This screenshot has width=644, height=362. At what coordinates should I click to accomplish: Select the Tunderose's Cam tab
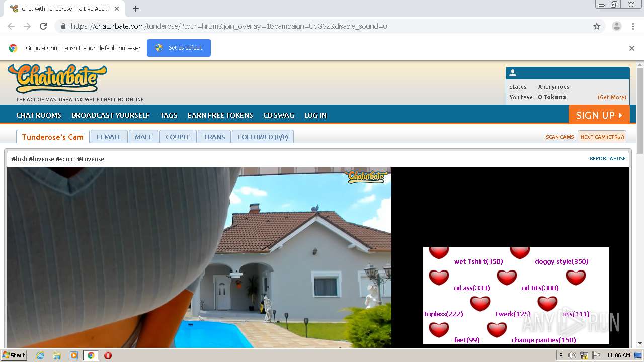point(53,137)
